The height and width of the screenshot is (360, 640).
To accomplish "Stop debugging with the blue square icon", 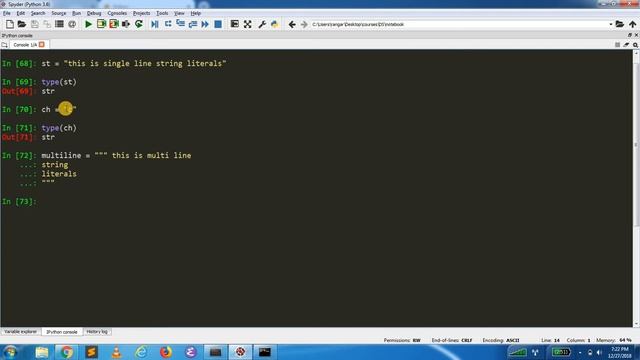I will pyautogui.click(x=218, y=24).
